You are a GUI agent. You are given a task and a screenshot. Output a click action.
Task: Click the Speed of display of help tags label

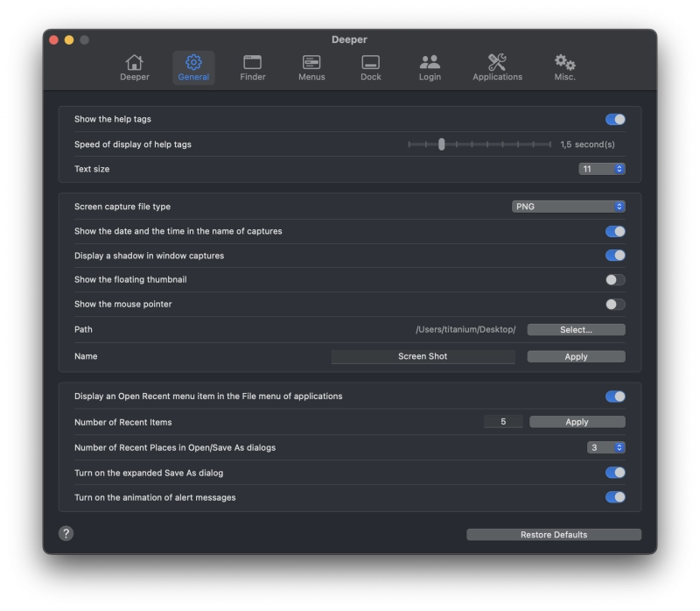coord(133,144)
